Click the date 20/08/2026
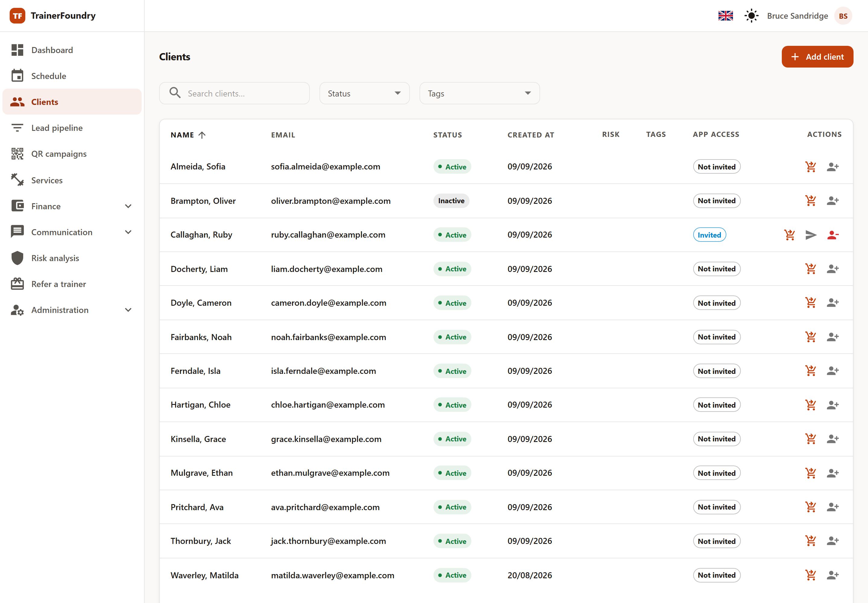Image resolution: width=868 pixels, height=603 pixels. point(530,575)
